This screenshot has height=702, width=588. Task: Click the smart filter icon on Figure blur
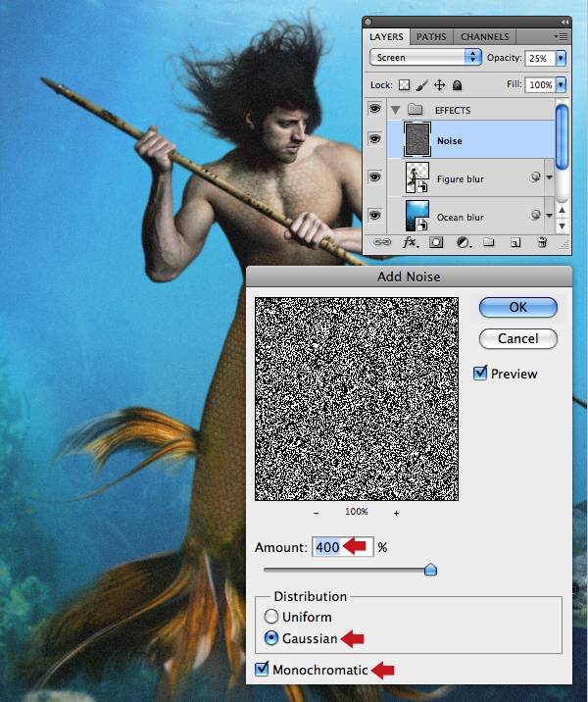pos(535,177)
